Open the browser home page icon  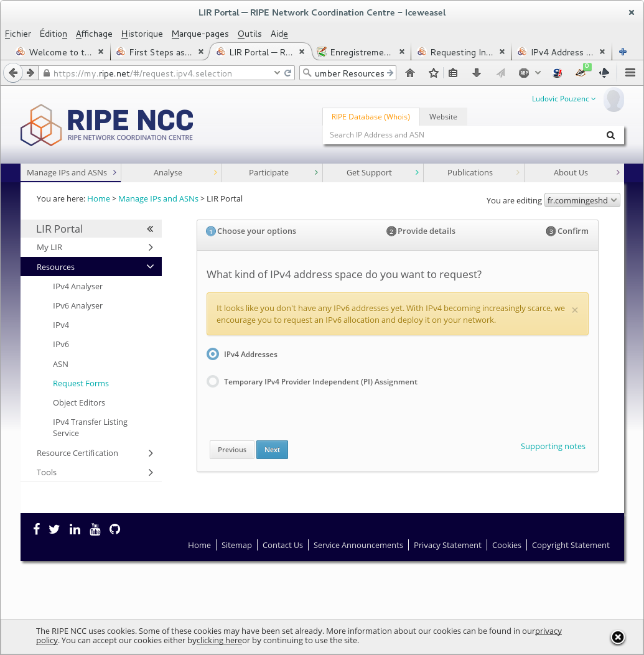(410, 73)
